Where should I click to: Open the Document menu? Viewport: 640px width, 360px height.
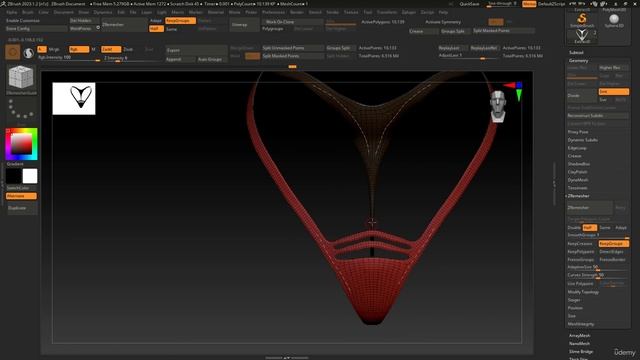pyautogui.click(x=64, y=12)
